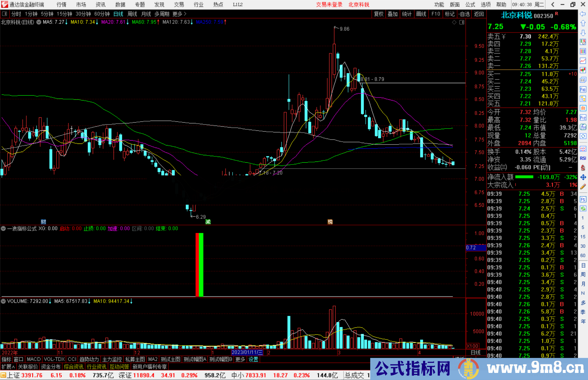Click the candlestick chart icon in sidebar
Viewport: 588px width, 380px height.
click(x=583, y=70)
